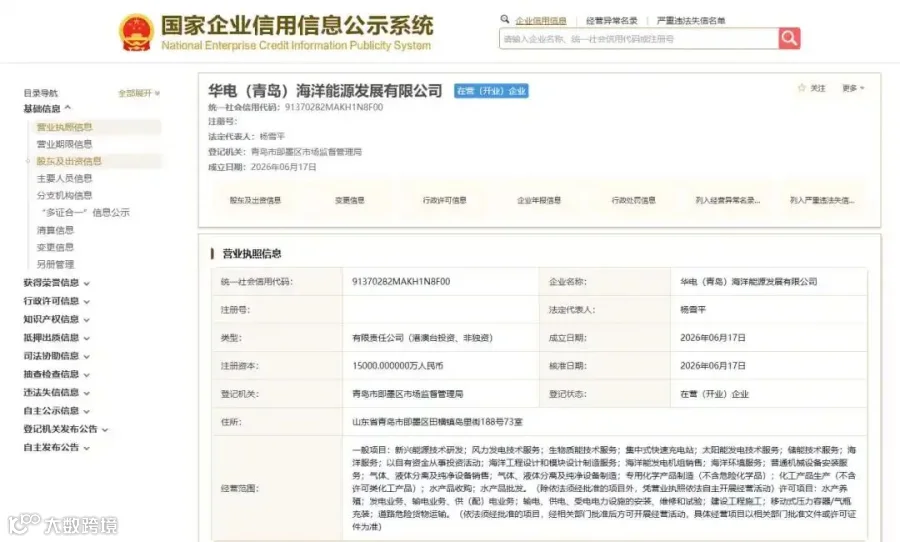Image resolution: width=900 pixels, height=542 pixels.
Task: Click registered capital 15000.000000万人民币
Action: (397, 366)
